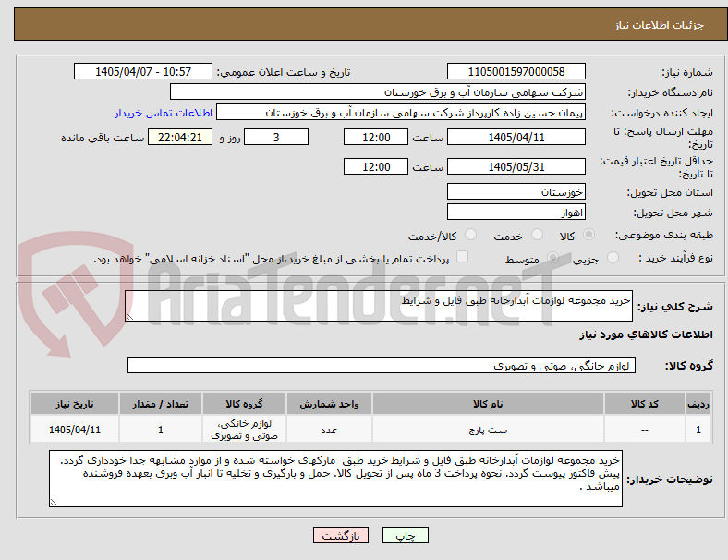Click the need number field 1105001597000058

point(516,72)
